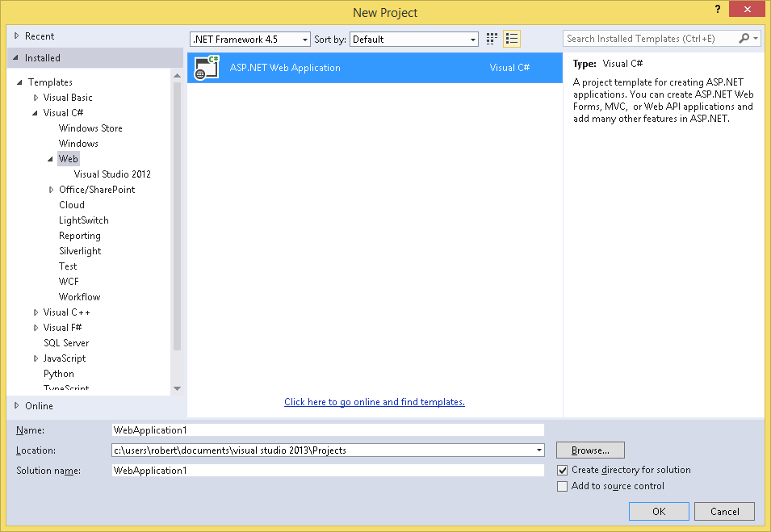
Task: Collapse the Installed section
Action: [x=15, y=57]
